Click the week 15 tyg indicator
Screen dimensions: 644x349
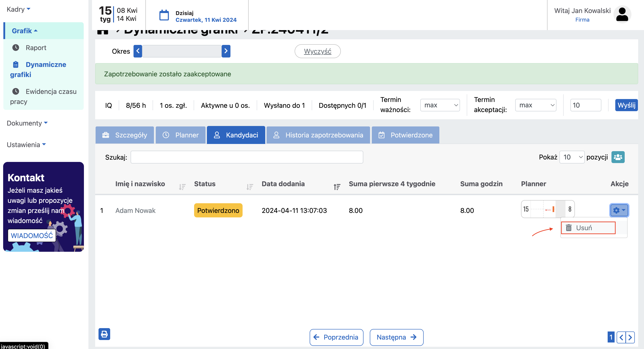point(105,15)
